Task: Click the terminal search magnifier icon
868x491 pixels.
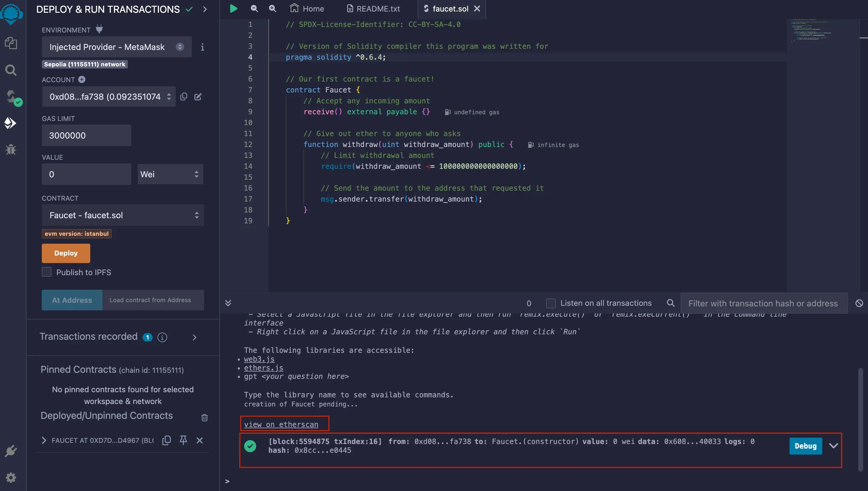Action: coord(671,303)
